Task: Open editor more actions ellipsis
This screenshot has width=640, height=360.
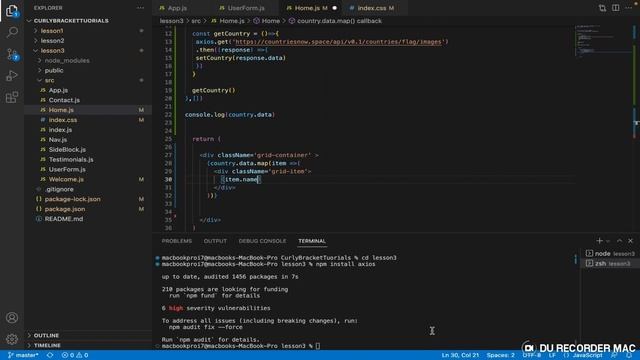Action: (629, 8)
